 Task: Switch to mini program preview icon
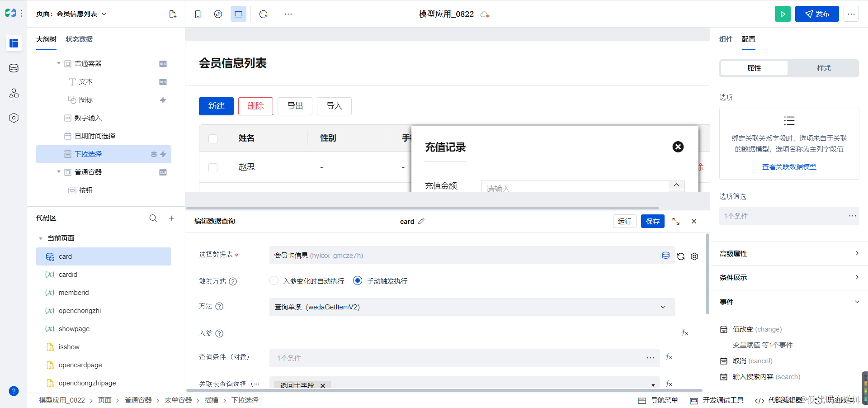coord(218,14)
